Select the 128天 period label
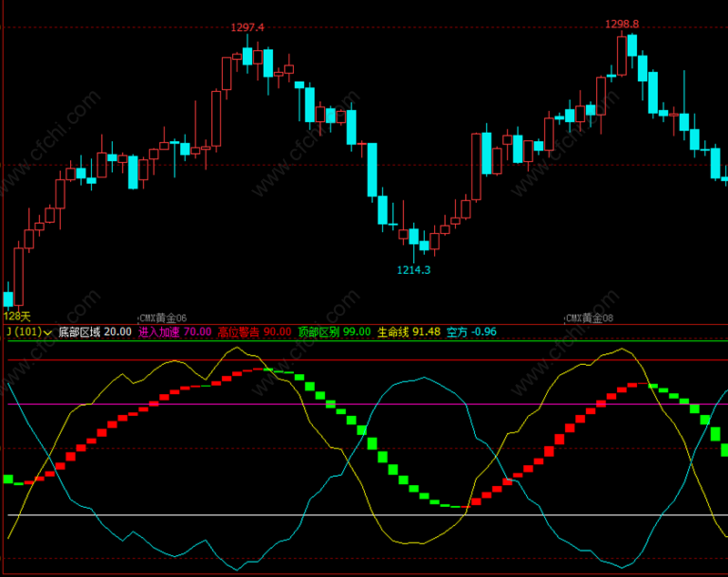 16,317
